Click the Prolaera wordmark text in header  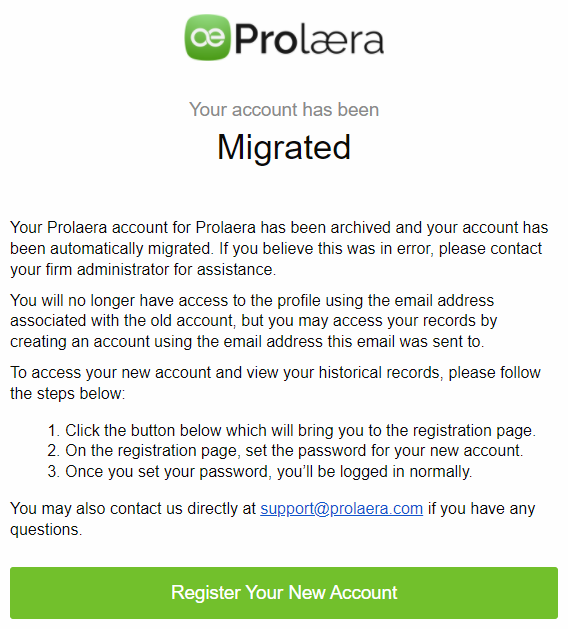coord(309,39)
